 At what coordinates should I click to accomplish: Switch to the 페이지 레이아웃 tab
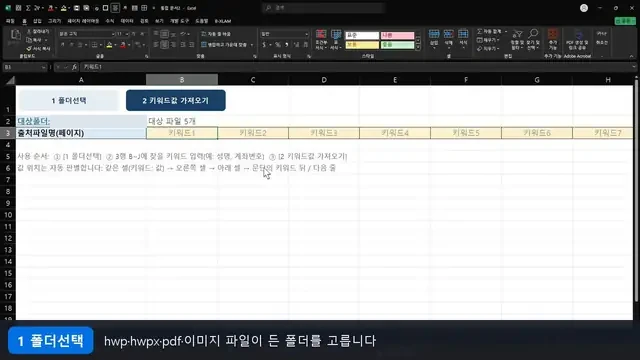coord(83,21)
